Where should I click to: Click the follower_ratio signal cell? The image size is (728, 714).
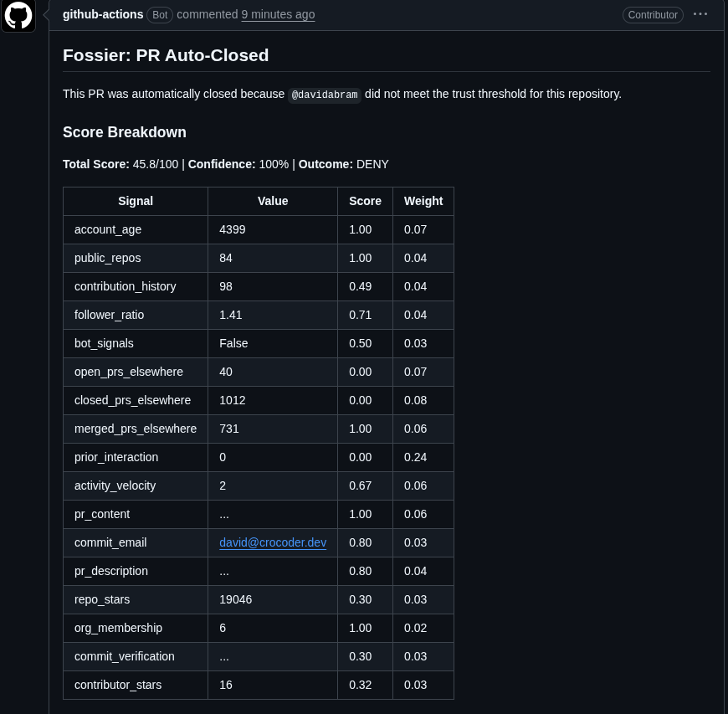click(136, 315)
